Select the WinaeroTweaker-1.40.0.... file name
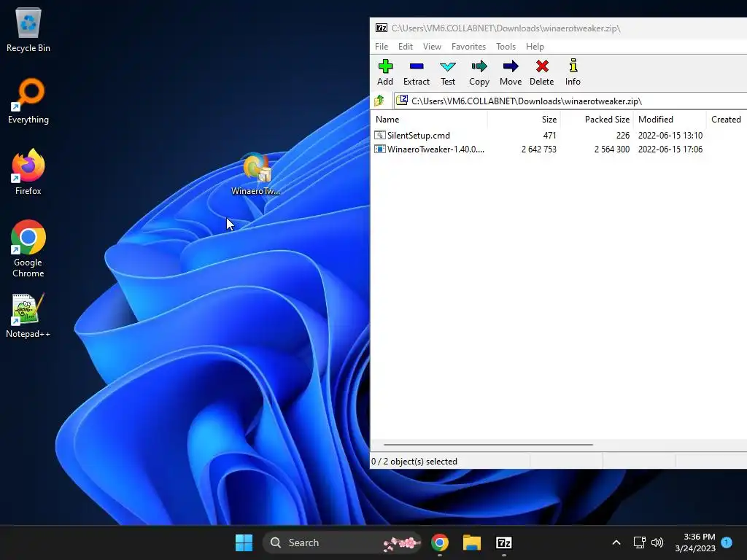The width and height of the screenshot is (747, 560). coord(436,149)
